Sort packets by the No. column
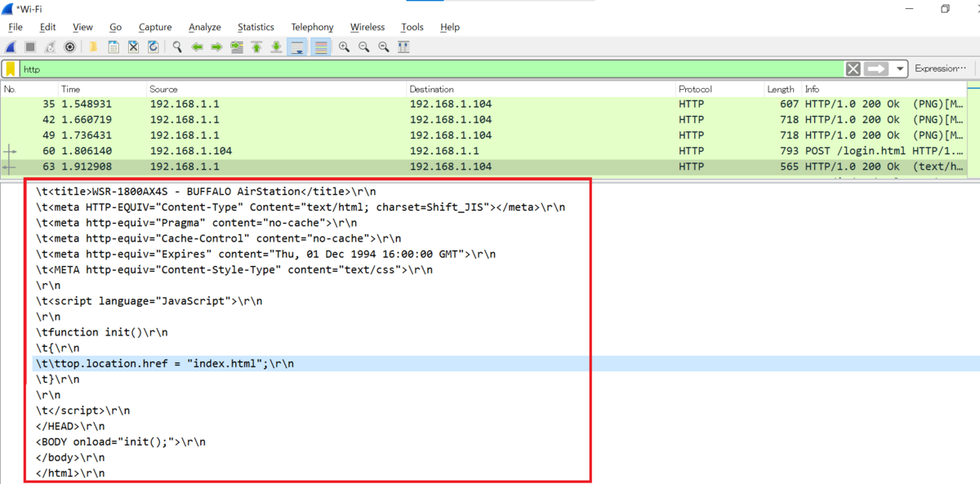The width and height of the screenshot is (980, 484). (29, 89)
